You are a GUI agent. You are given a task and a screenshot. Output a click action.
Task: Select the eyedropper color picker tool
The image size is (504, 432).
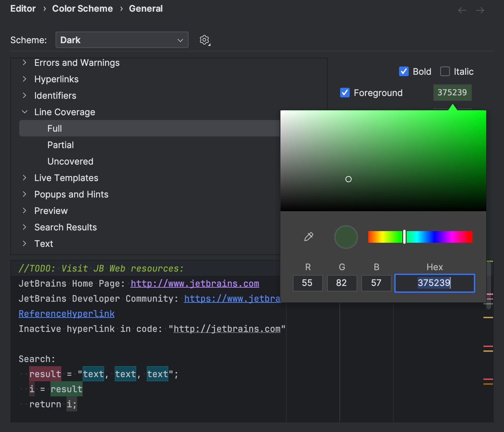[308, 237]
